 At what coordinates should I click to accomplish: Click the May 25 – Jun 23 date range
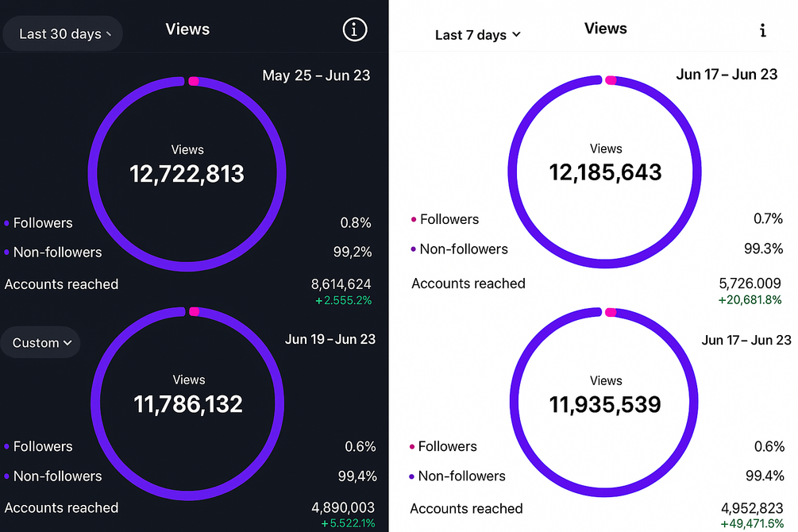316,75
